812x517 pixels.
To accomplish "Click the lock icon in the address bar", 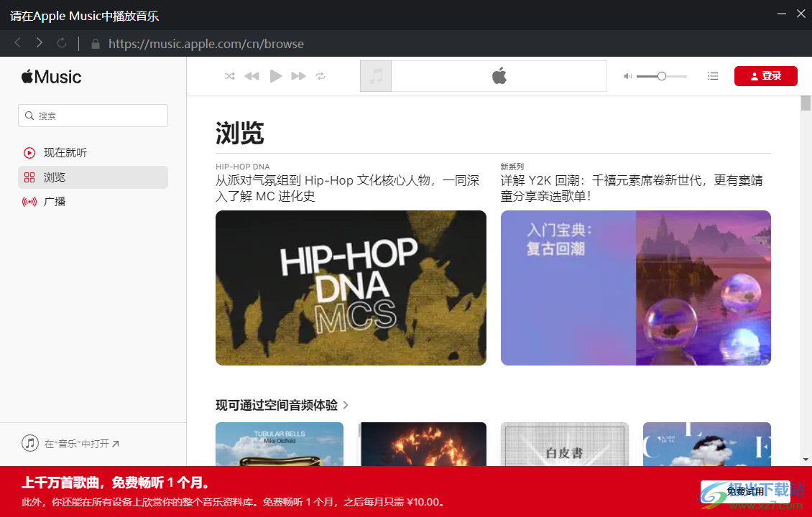I will 95,43.
